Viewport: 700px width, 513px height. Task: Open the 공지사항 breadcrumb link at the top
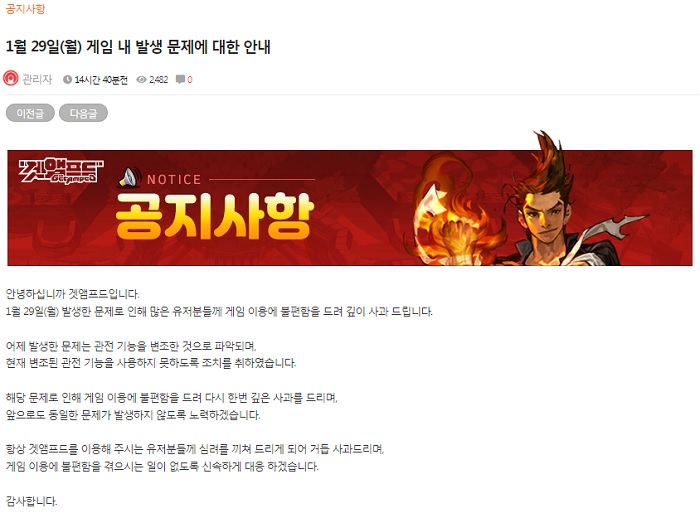coord(25,8)
